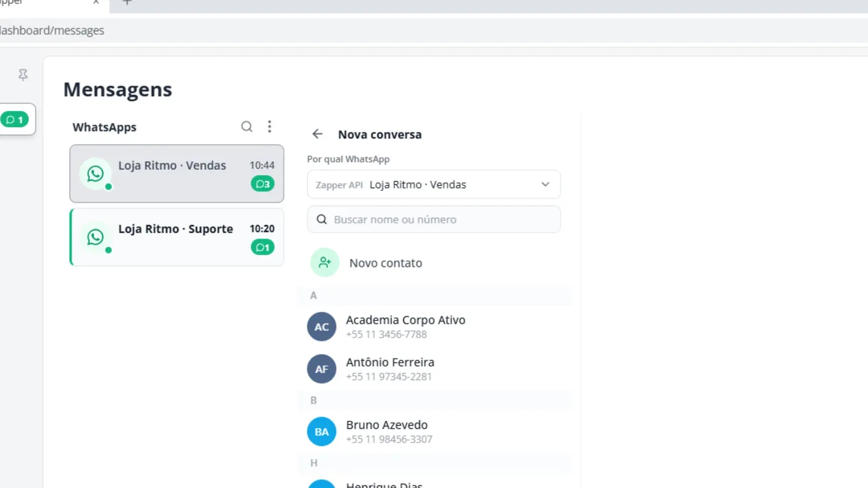868x488 pixels.
Task: Create a Novo contato
Action: (x=434, y=262)
